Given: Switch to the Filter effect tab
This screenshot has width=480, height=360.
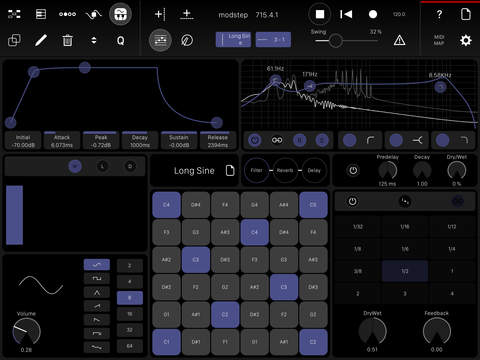Looking at the screenshot, I should point(256,170).
